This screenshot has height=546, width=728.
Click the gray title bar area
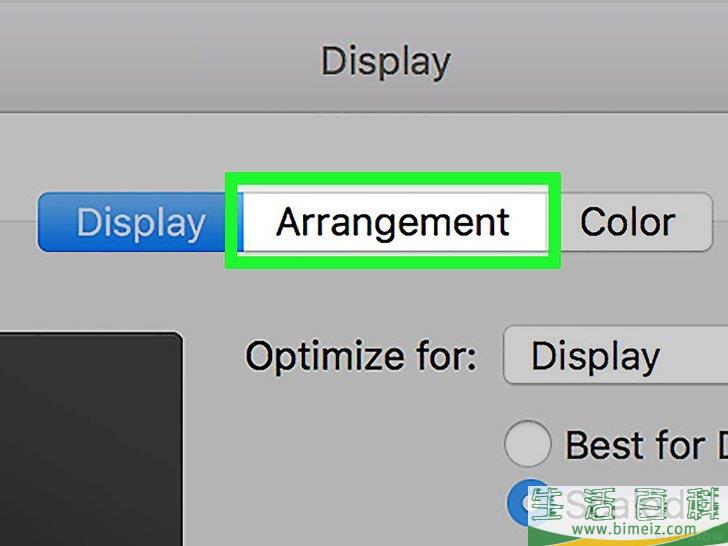pos(364,56)
